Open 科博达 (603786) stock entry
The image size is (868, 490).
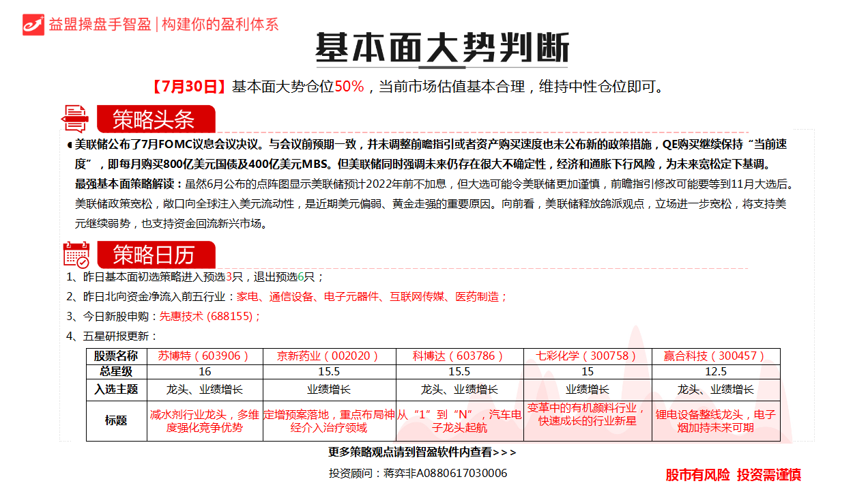(x=459, y=356)
